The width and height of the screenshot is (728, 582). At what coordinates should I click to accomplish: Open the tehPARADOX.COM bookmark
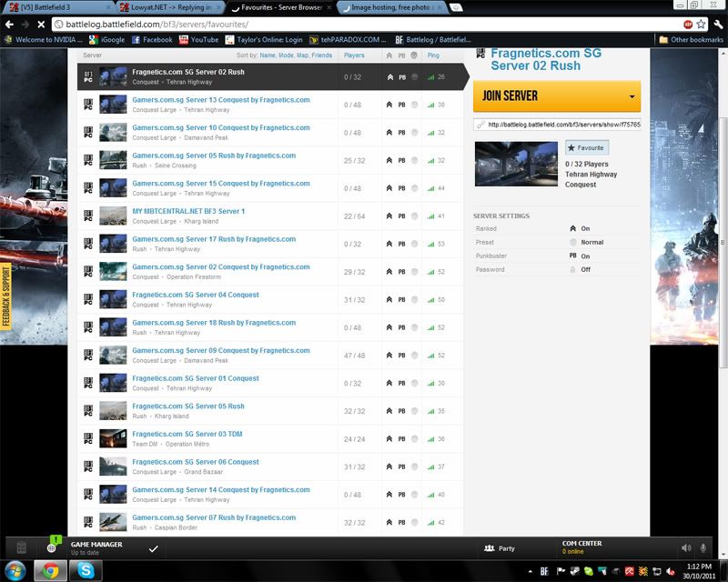click(x=348, y=39)
